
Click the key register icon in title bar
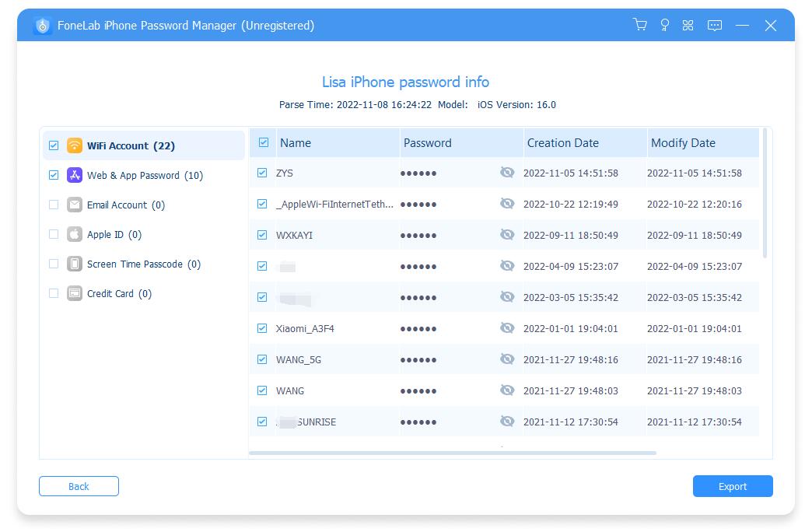[x=664, y=25]
